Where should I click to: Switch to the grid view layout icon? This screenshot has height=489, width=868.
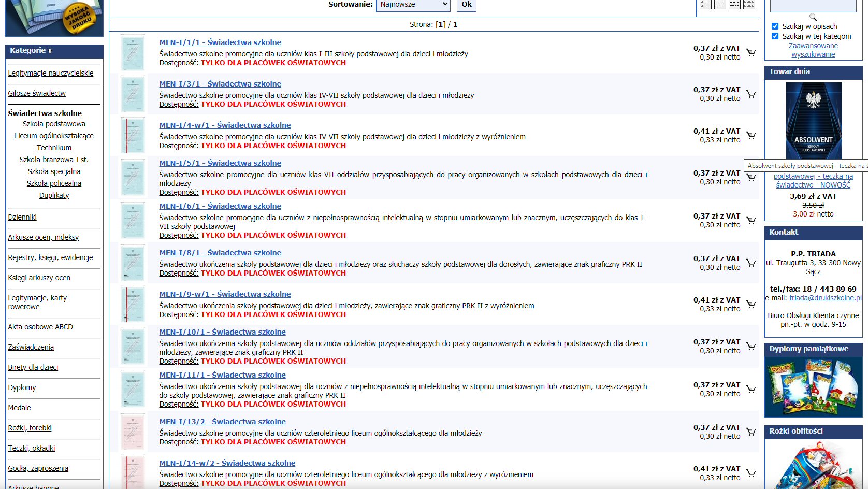pyautogui.click(x=749, y=5)
